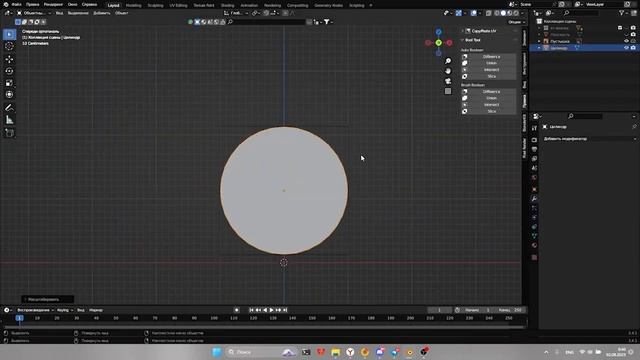This screenshot has width=640, height=360.
Task: Toggle the auto keying record button
Action: point(236,310)
